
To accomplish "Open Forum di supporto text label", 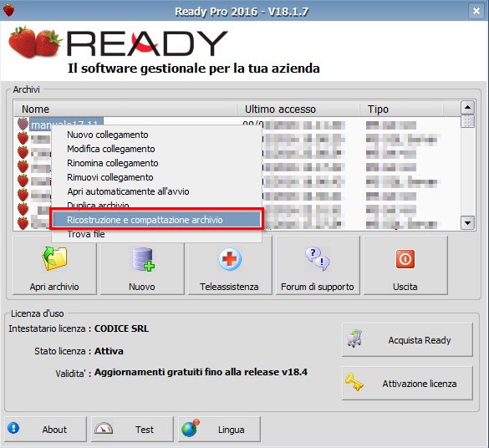I will 318,287.
